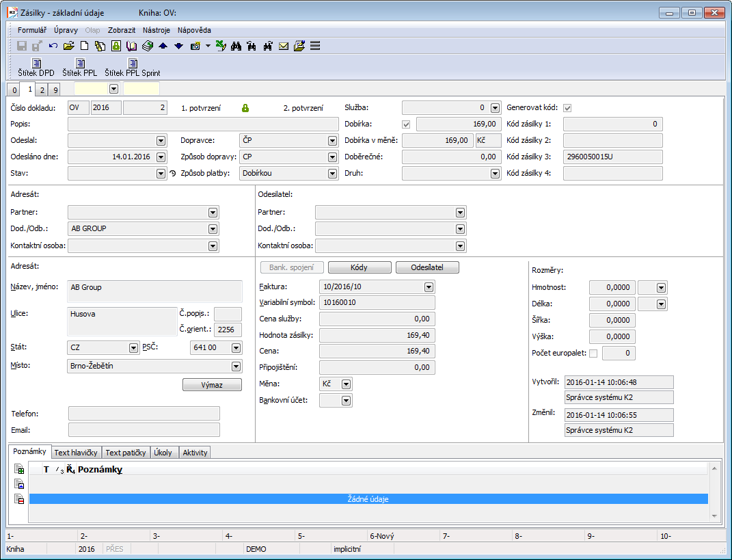Click the open folder toolbar icon
732x560 pixels.
pos(68,46)
